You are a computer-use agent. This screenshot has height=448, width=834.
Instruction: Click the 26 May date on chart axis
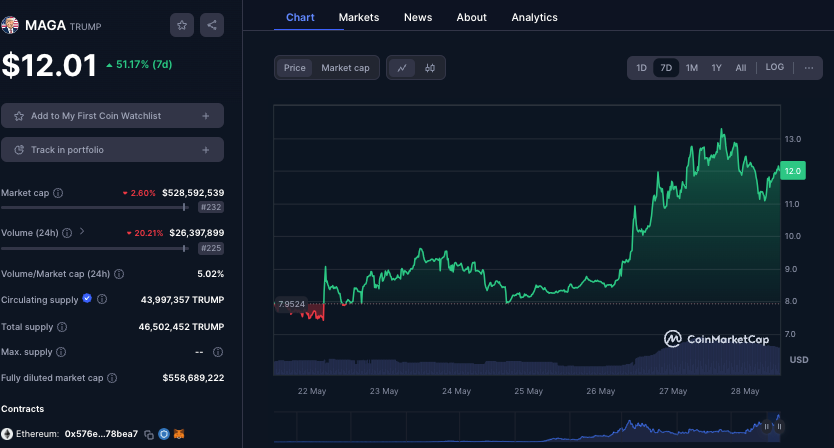[x=601, y=391]
